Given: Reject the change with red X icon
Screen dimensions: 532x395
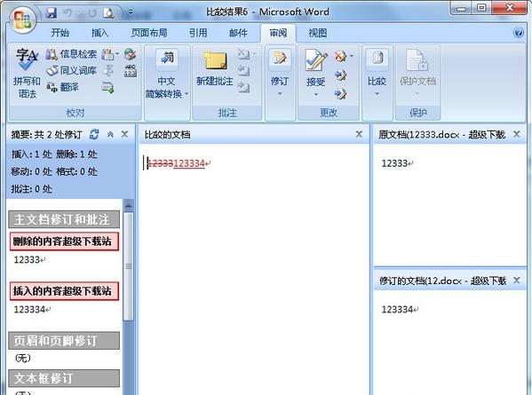Looking at the screenshot, I should pos(340,56).
